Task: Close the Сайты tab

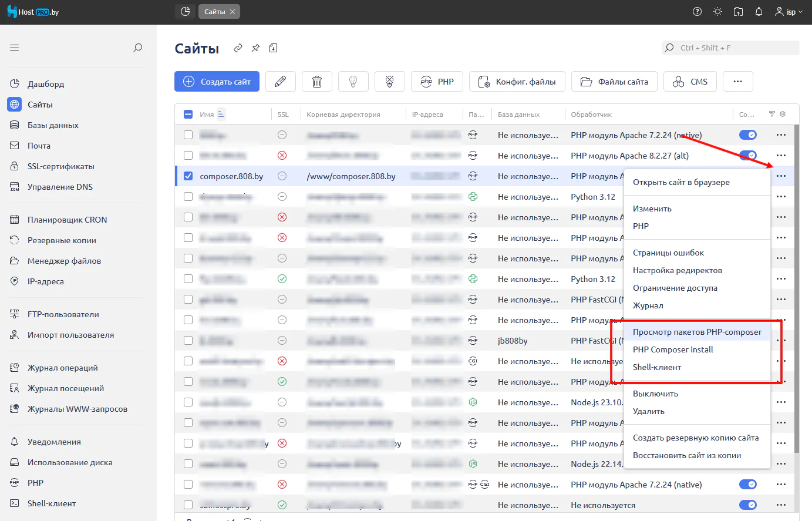Action: pyautogui.click(x=233, y=12)
